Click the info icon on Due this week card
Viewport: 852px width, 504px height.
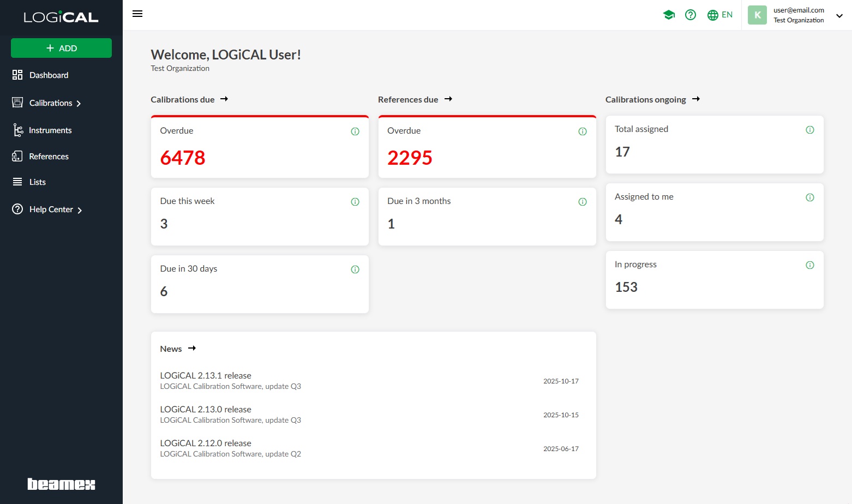(355, 202)
